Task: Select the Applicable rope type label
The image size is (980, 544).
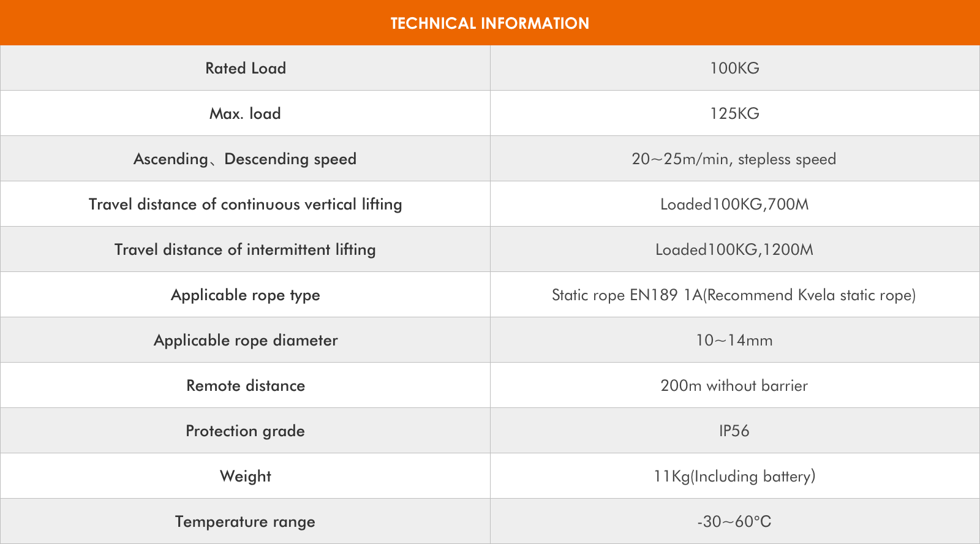Action: pyautogui.click(x=245, y=295)
